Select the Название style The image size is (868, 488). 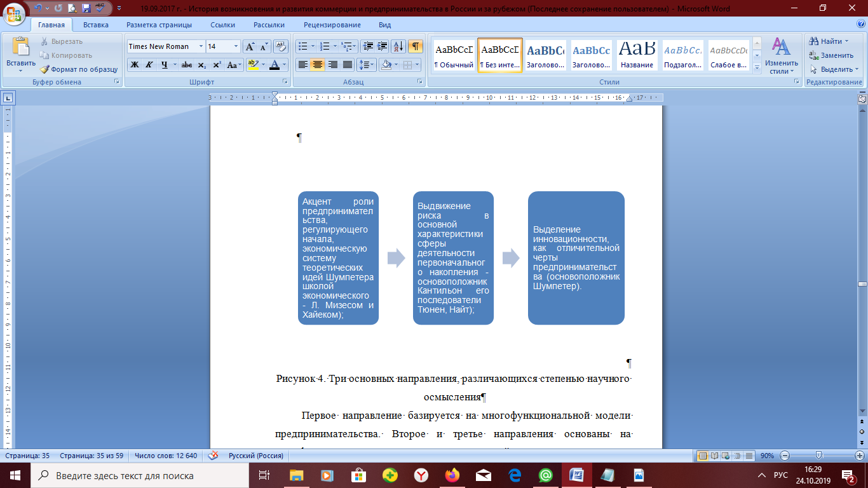pyautogui.click(x=637, y=55)
